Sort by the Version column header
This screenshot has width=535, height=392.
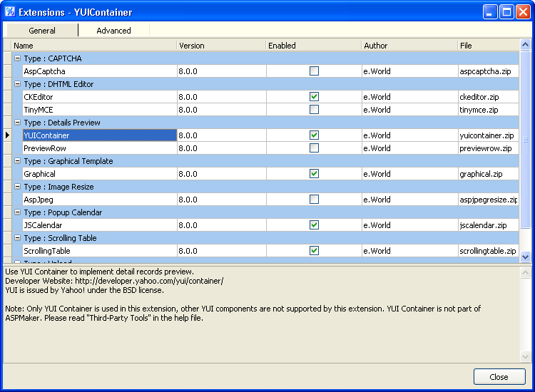point(221,46)
